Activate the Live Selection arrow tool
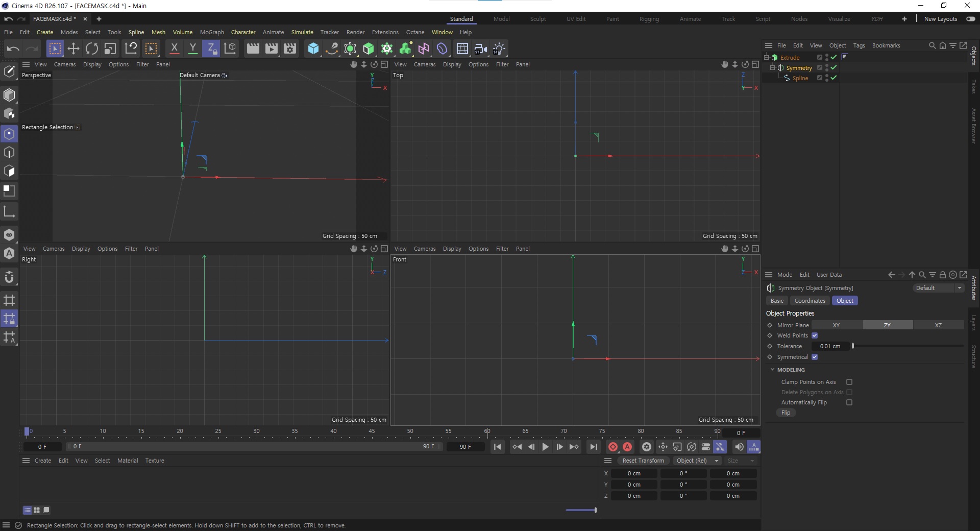This screenshot has width=980, height=531. click(55, 49)
